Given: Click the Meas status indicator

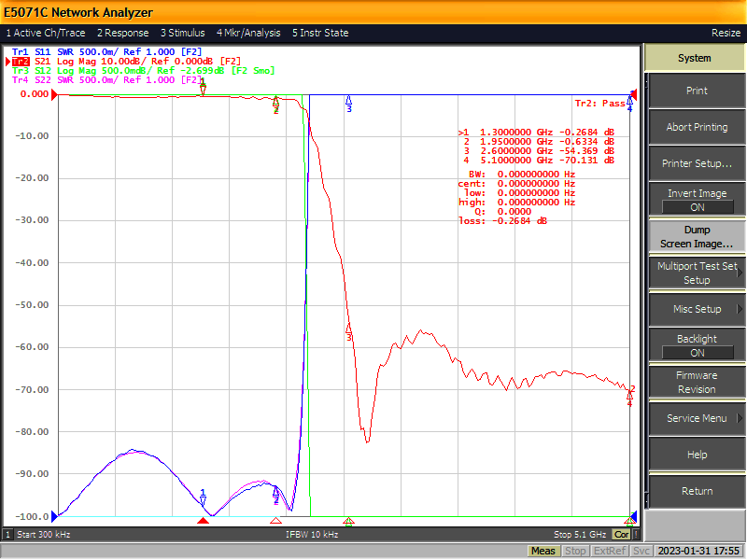Looking at the screenshot, I should coord(543,551).
